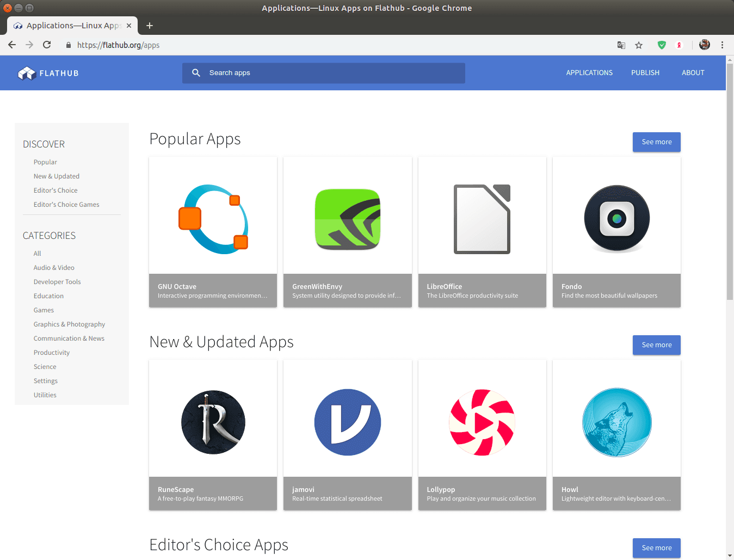734x560 pixels.
Task: Open the LibreOffice document icon
Action: click(482, 219)
